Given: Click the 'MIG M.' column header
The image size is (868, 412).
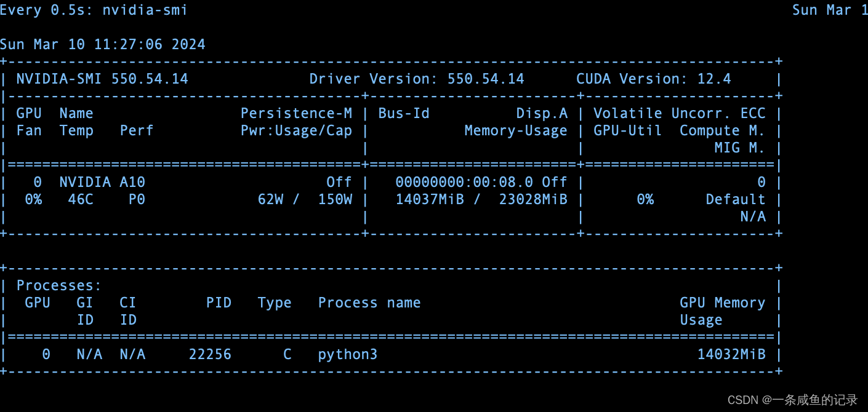Looking at the screenshot, I should pos(739,148).
